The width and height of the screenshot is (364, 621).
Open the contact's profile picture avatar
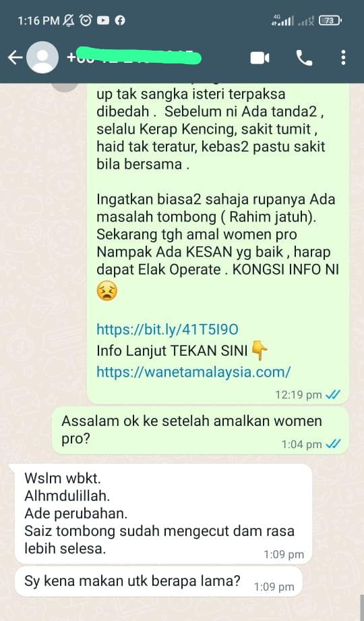pos(42,58)
